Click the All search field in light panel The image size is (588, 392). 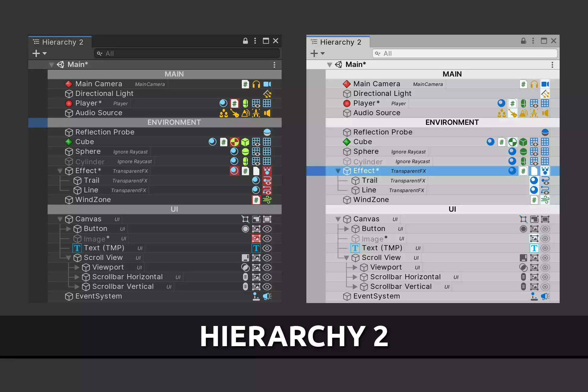point(464,53)
